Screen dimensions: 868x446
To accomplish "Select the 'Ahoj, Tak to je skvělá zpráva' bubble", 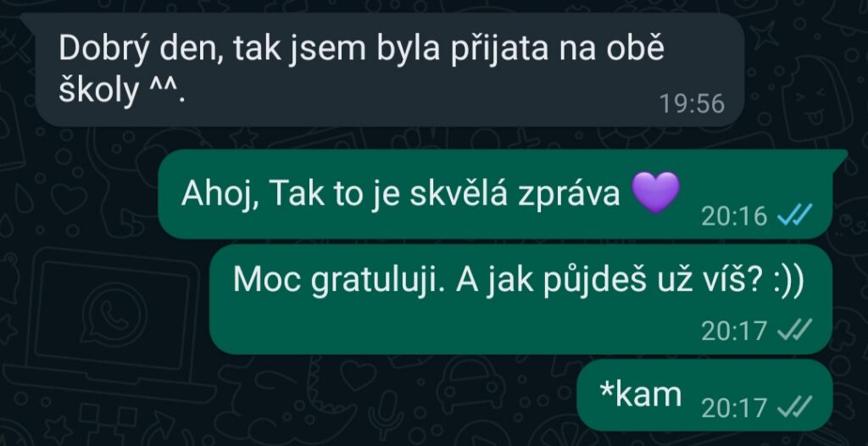I will pos(495,194).
